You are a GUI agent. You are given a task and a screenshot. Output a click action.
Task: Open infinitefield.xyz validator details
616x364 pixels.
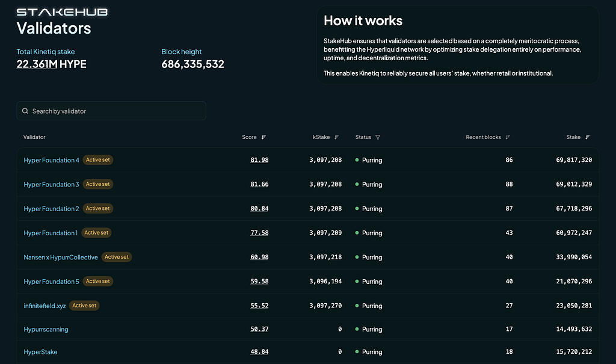[45, 306]
